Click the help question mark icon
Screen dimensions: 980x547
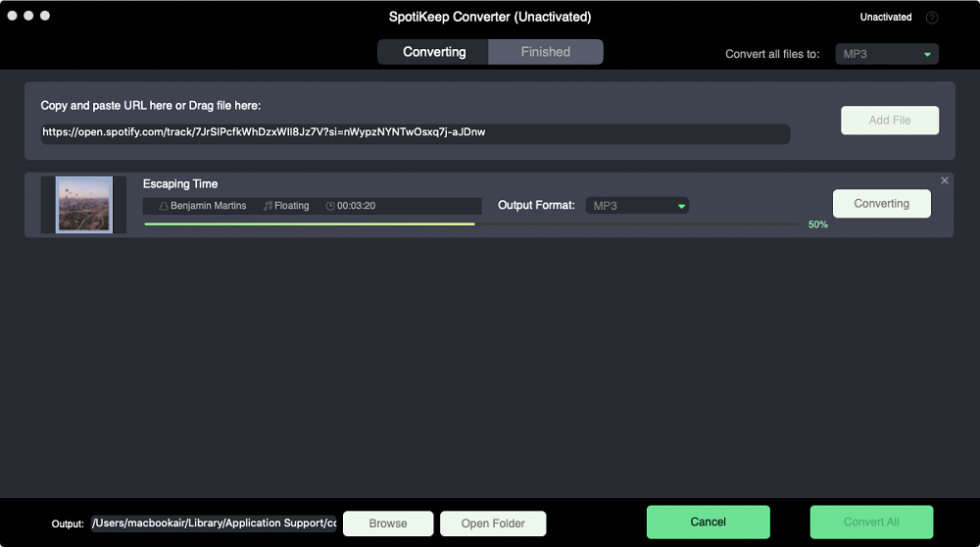coord(931,18)
